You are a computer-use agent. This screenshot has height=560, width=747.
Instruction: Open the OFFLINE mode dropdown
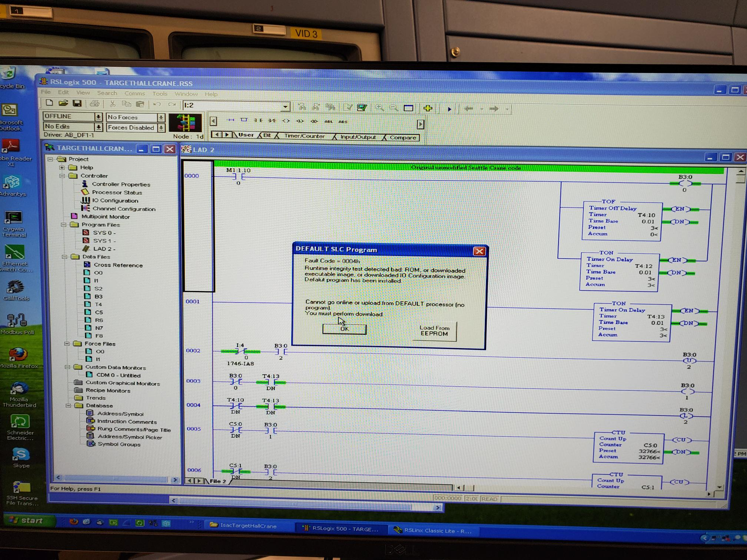point(98,117)
